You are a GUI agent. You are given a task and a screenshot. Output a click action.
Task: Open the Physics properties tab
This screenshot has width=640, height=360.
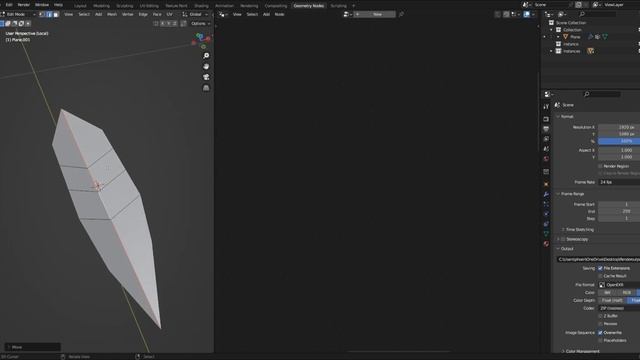[546, 214]
